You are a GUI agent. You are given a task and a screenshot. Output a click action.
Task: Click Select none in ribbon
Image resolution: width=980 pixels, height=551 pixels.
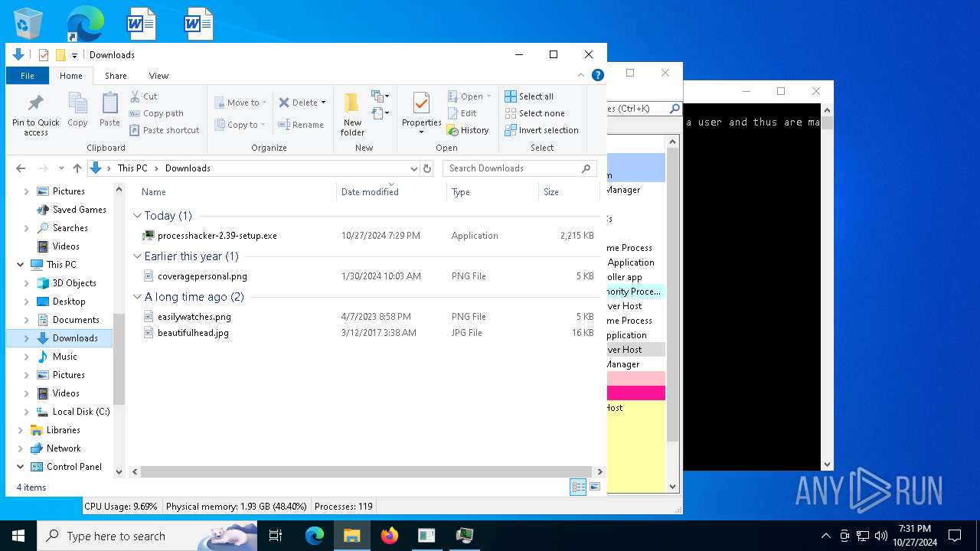(534, 113)
